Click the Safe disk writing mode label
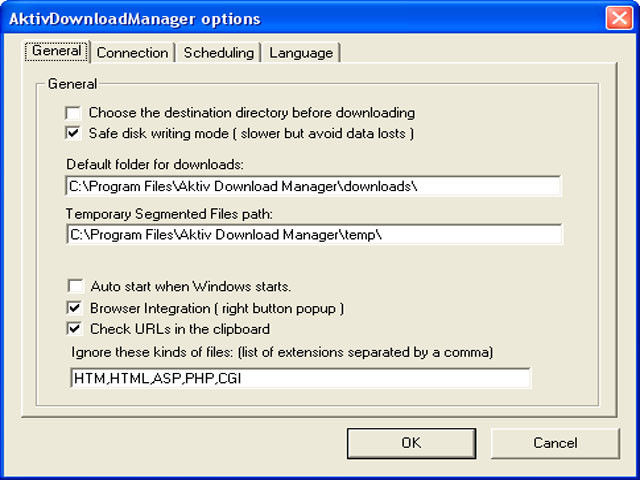The image size is (640, 480). click(x=251, y=133)
